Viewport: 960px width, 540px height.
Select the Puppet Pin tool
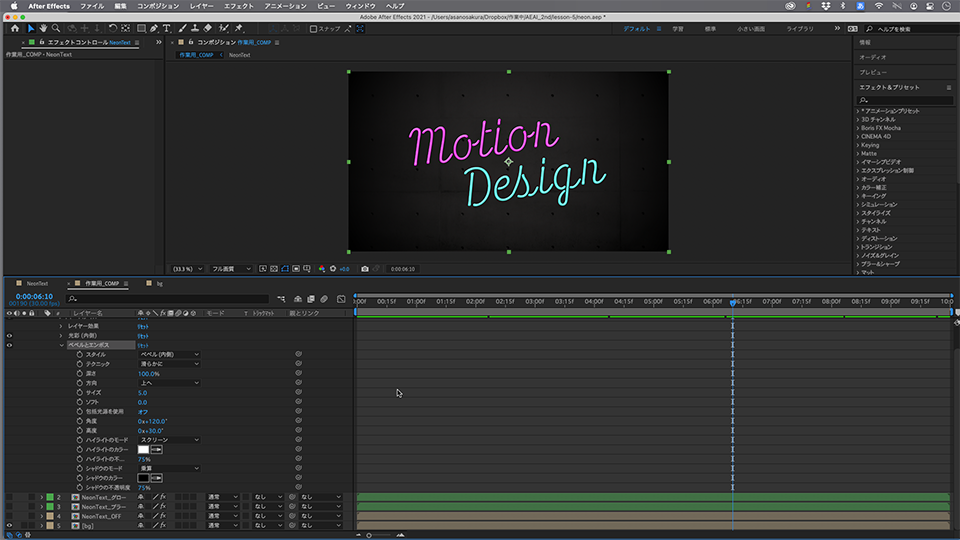pyautogui.click(x=239, y=28)
